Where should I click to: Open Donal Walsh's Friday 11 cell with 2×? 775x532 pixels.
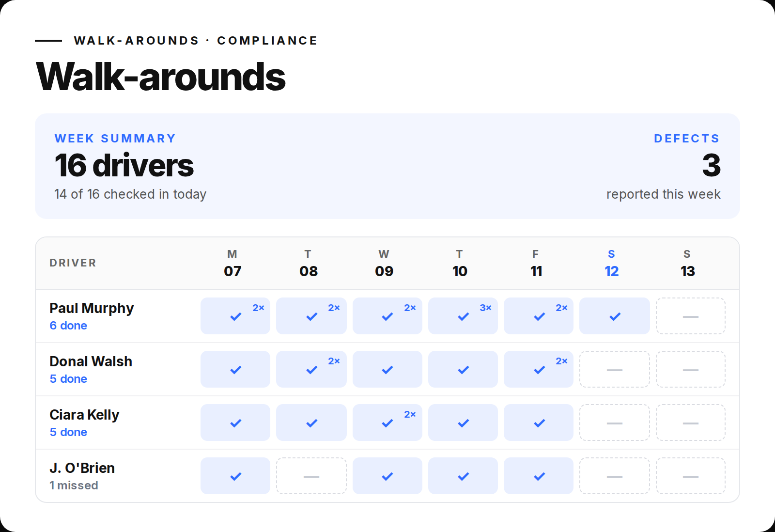(x=539, y=369)
